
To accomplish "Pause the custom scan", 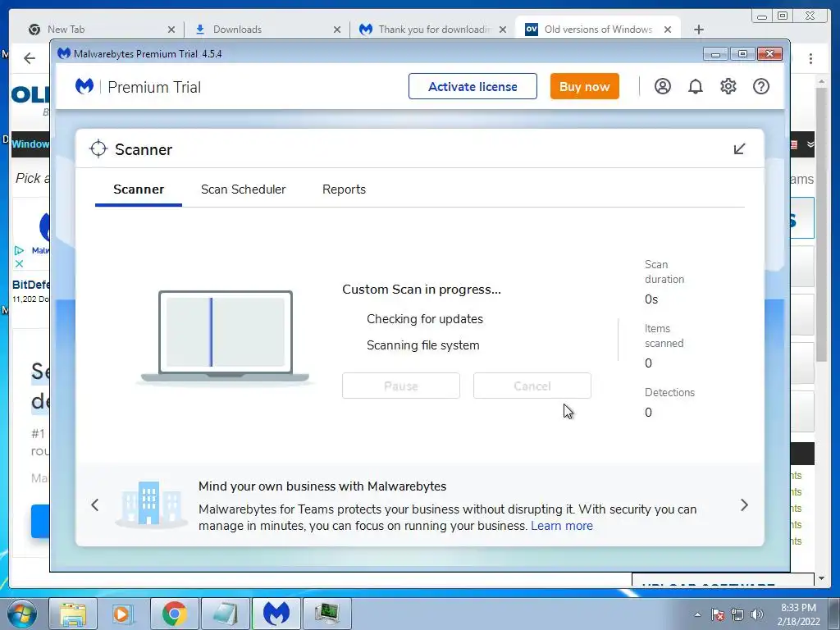I will [400, 386].
